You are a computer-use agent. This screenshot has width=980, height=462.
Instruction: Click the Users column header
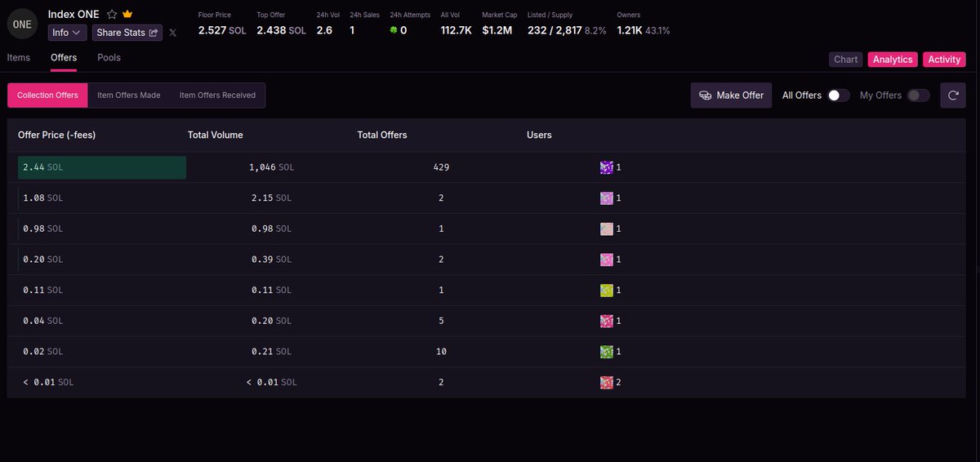540,135
